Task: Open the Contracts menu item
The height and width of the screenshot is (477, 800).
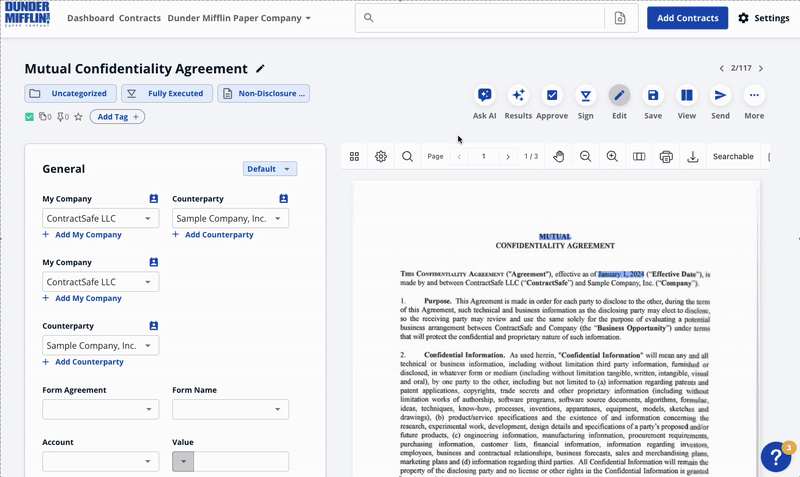Action: tap(139, 18)
